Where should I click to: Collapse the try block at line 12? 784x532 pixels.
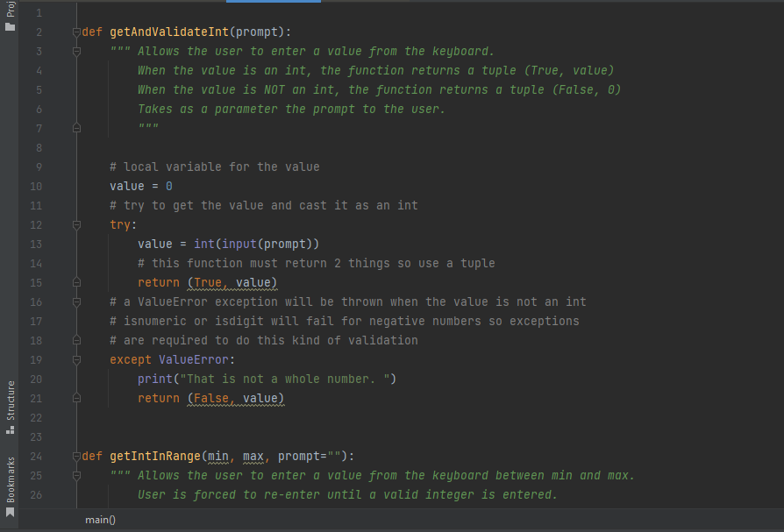(x=76, y=224)
